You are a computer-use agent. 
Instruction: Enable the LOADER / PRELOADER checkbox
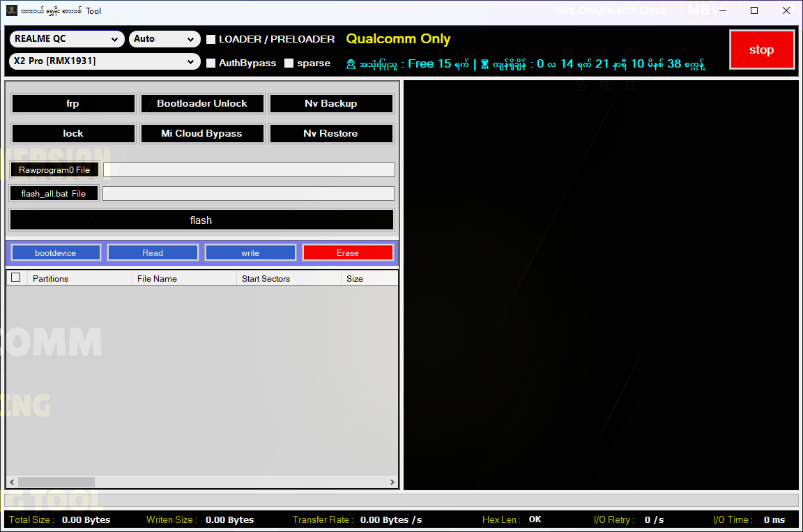pos(211,39)
